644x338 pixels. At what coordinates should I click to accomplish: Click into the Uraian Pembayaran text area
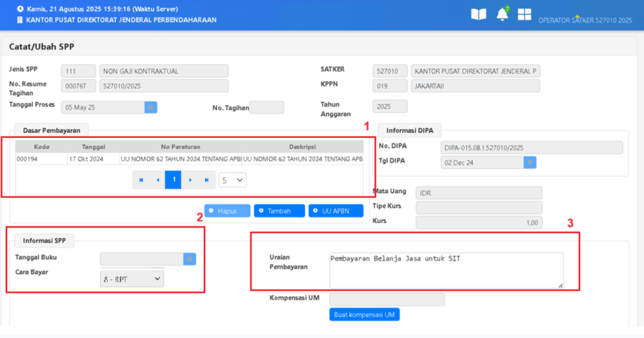click(445, 270)
